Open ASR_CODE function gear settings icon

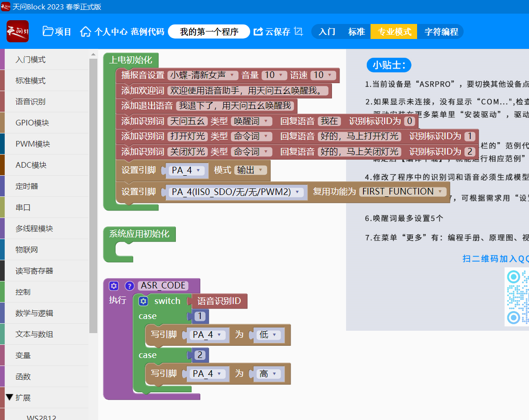coord(114,286)
